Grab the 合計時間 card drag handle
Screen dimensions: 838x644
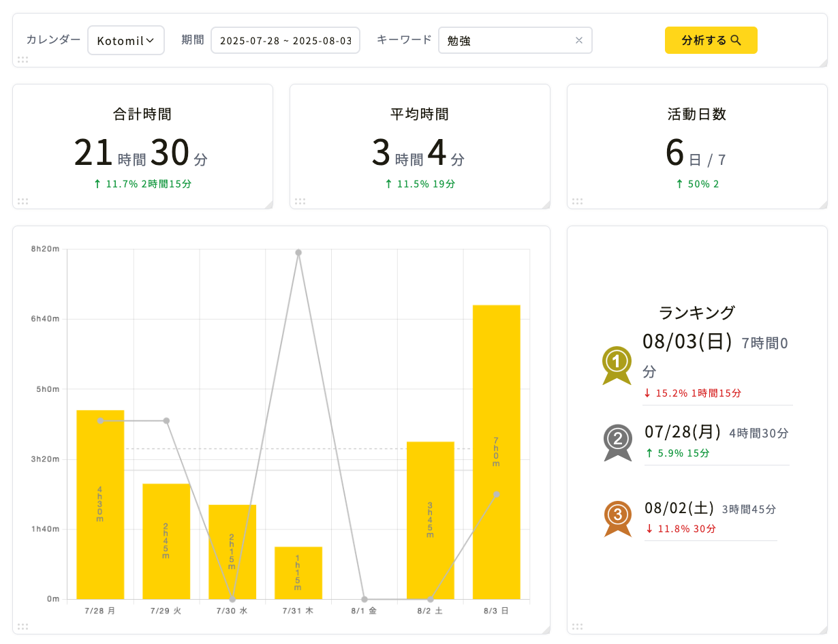22,201
